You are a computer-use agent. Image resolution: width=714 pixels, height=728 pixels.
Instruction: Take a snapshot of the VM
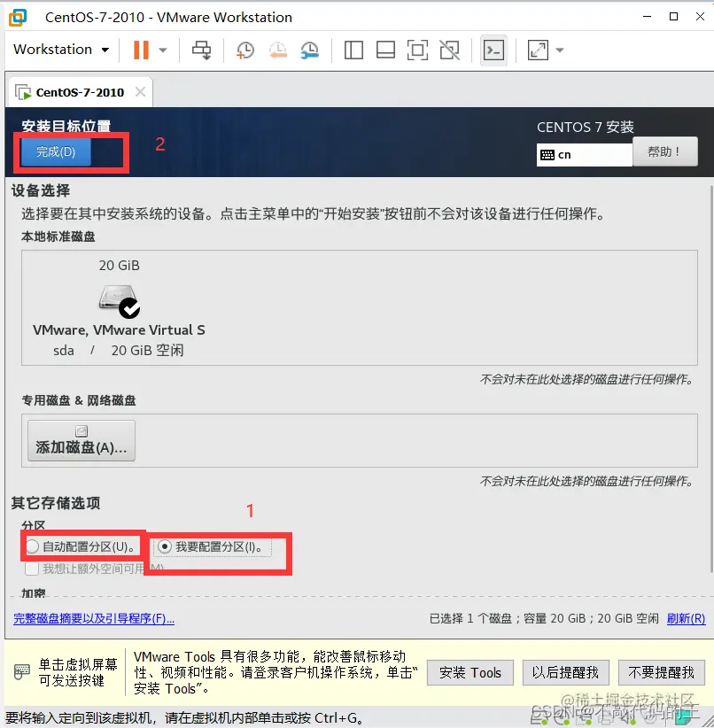[x=244, y=50]
